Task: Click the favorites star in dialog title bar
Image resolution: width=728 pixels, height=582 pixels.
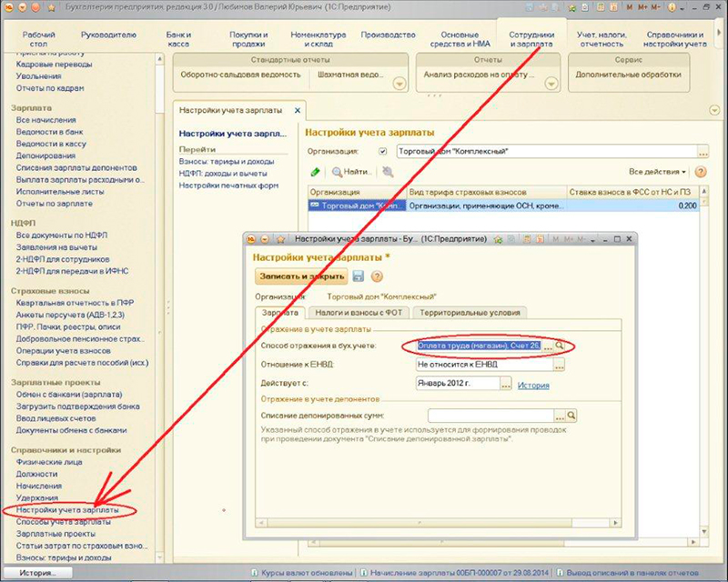Action: [281, 238]
